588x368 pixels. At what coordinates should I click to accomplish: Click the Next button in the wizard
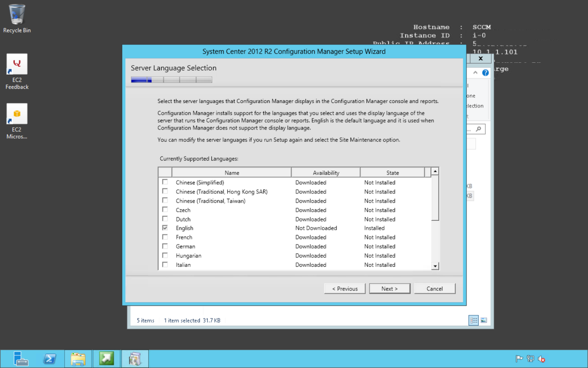click(x=390, y=288)
